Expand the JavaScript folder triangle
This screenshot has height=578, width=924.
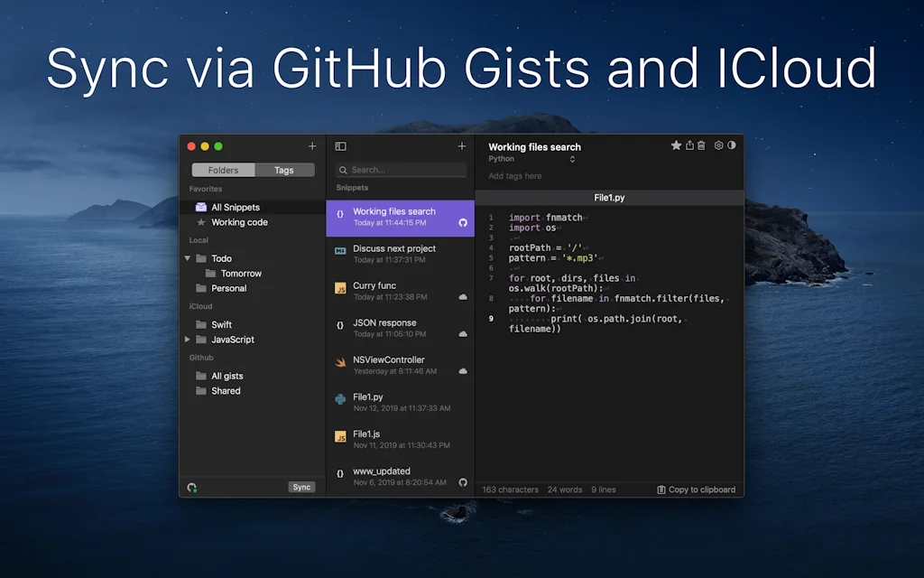click(x=188, y=340)
